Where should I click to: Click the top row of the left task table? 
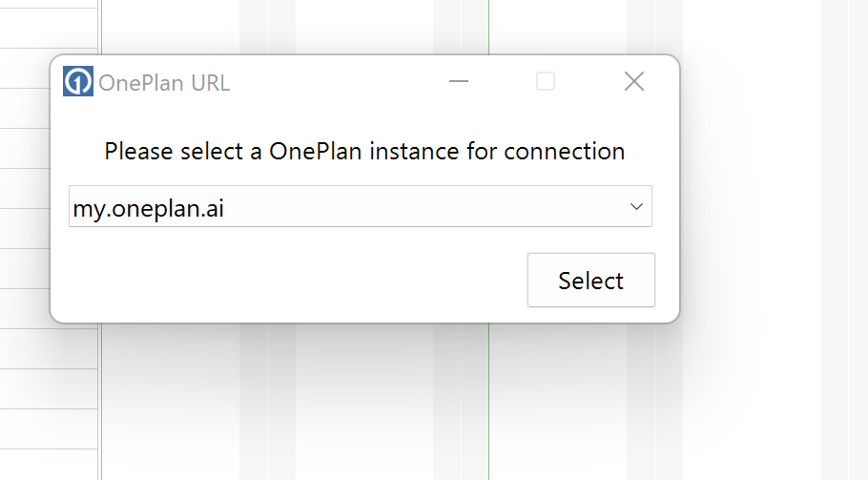[x=49, y=3]
